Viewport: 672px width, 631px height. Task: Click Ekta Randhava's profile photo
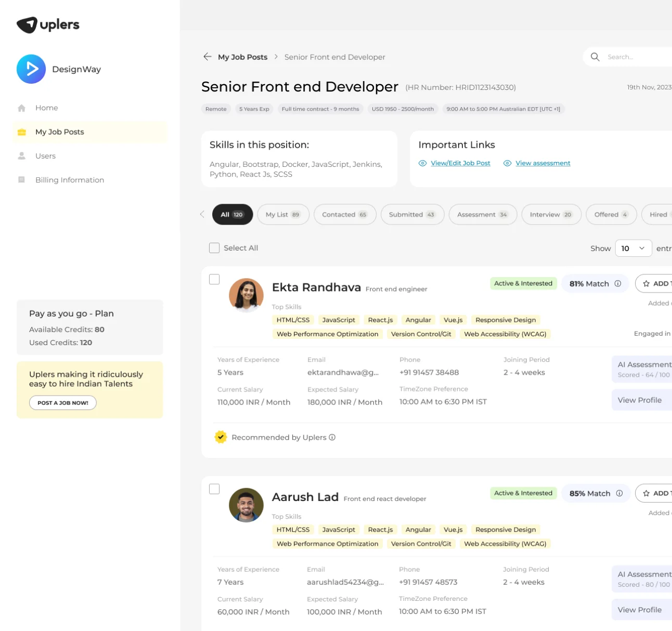coord(246,295)
